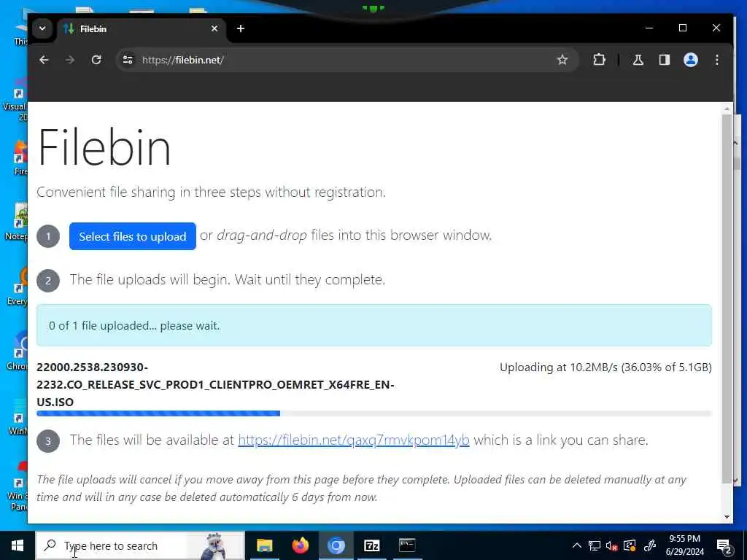Open the Chrome three-dot menu
The width and height of the screenshot is (747, 560).
[x=716, y=60]
